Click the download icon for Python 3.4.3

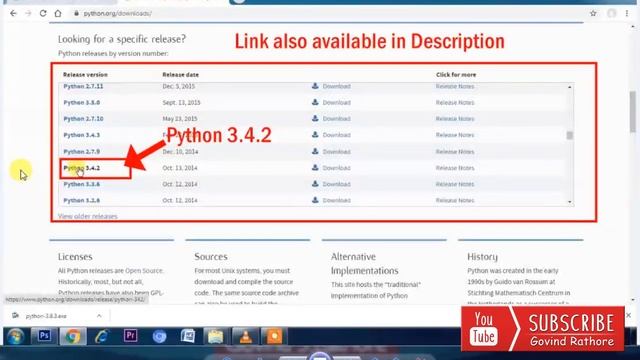(x=315, y=134)
